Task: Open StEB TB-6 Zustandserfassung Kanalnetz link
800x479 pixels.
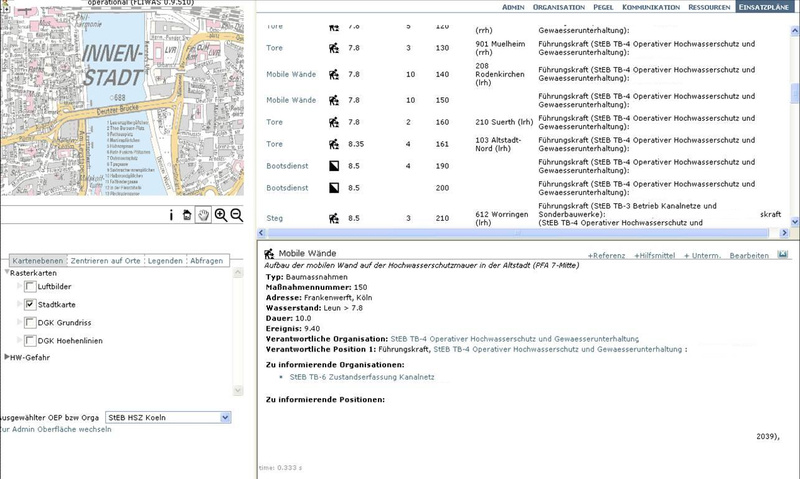Action: tap(362, 377)
